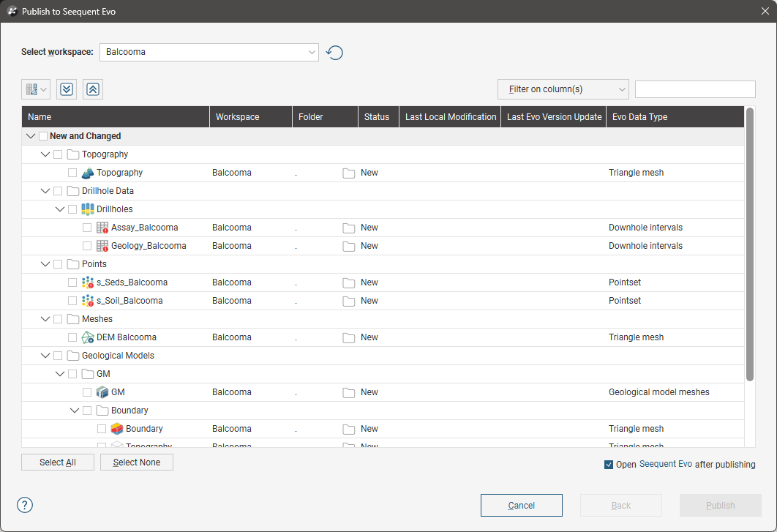Click the help question mark icon
Image resolution: width=777 pixels, height=532 pixels.
[x=25, y=505]
